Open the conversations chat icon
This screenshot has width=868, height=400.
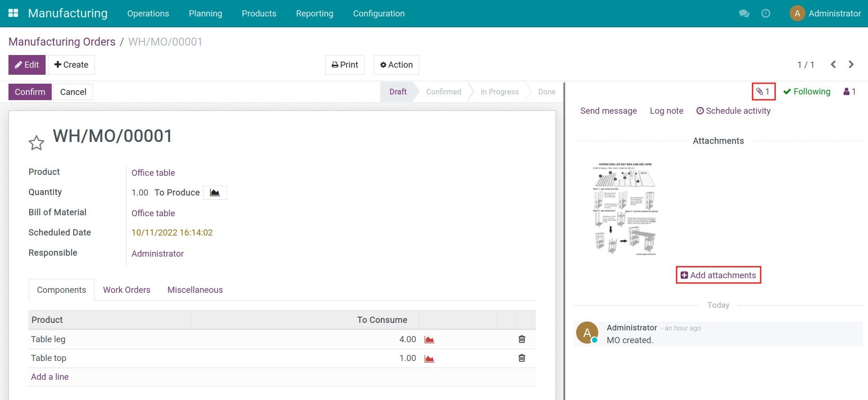pyautogui.click(x=744, y=14)
